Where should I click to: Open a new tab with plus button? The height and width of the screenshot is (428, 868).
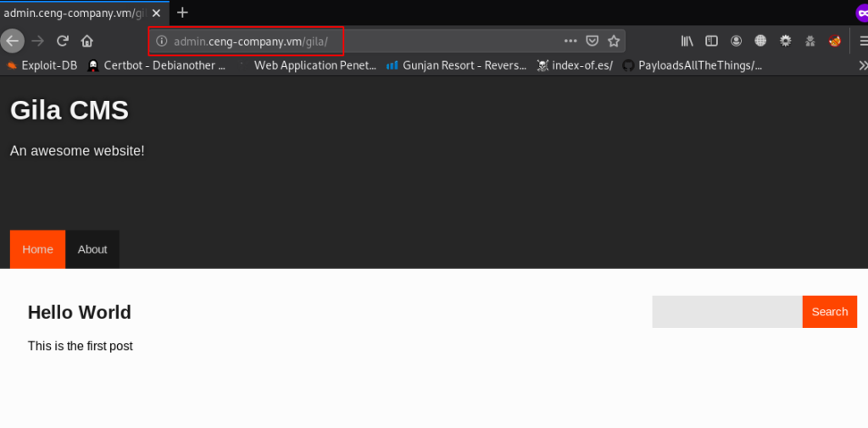pyautogui.click(x=182, y=13)
